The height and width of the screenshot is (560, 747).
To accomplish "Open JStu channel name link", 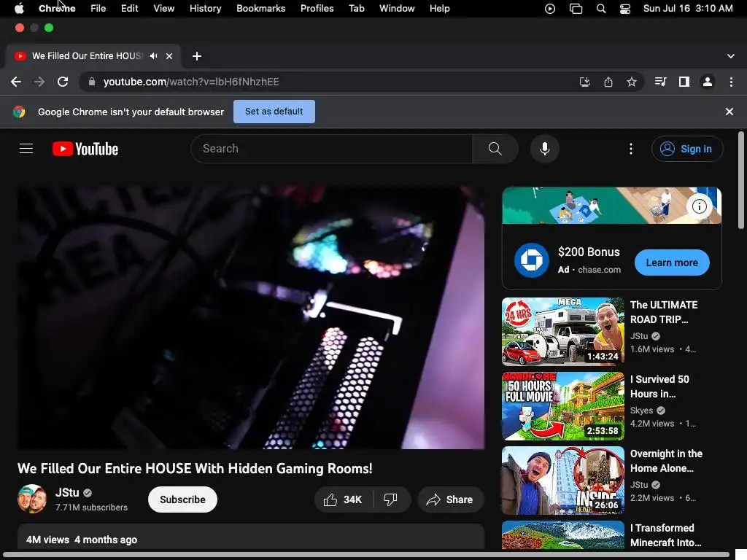I will tap(67, 492).
